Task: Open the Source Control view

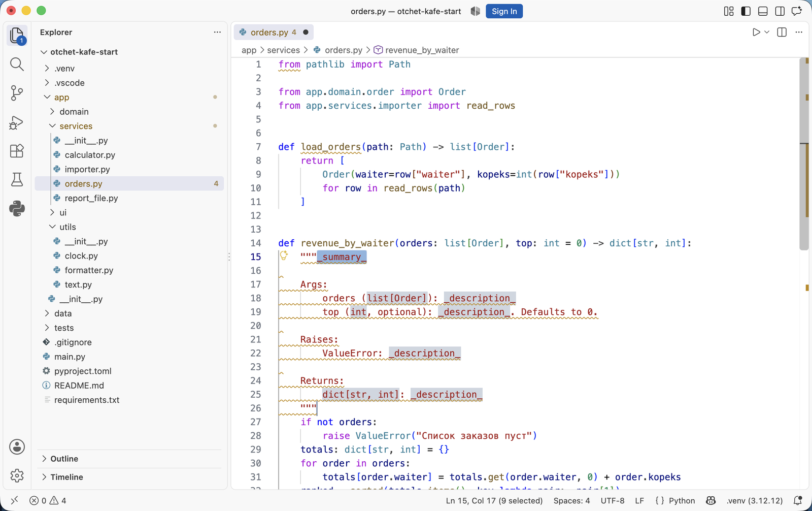Action: coord(17,93)
